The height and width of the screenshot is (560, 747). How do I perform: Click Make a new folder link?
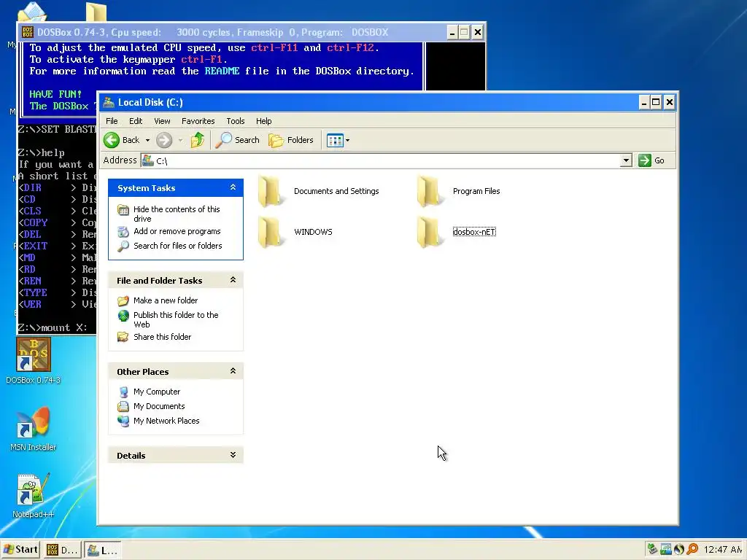pos(166,300)
